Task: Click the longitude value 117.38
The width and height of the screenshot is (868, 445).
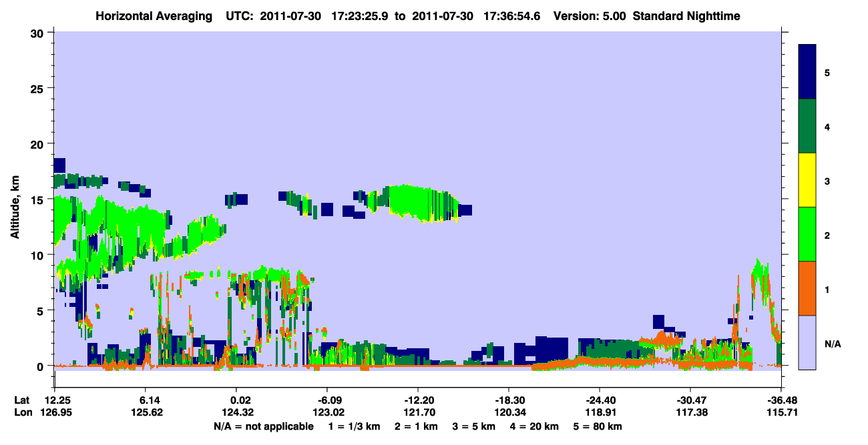Action: [692, 412]
